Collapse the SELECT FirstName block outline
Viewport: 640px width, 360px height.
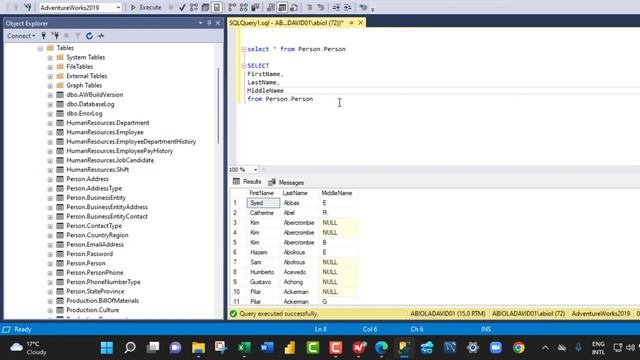[x=244, y=66]
